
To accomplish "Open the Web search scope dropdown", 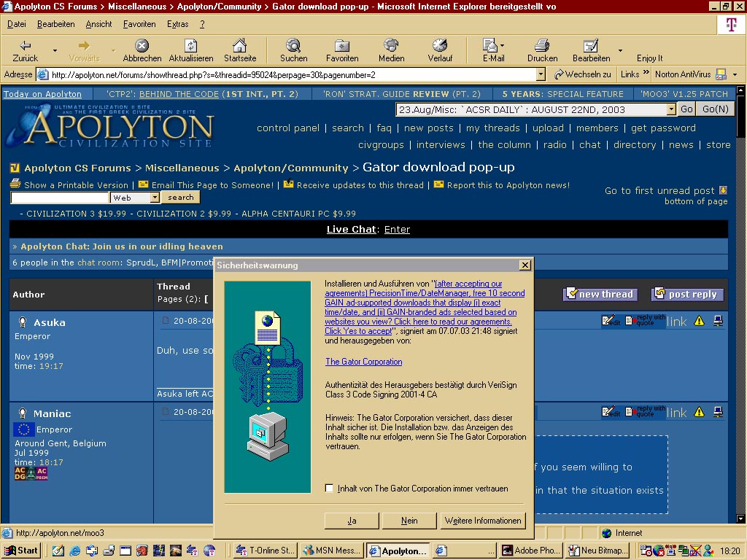I will (x=155, y=197).
